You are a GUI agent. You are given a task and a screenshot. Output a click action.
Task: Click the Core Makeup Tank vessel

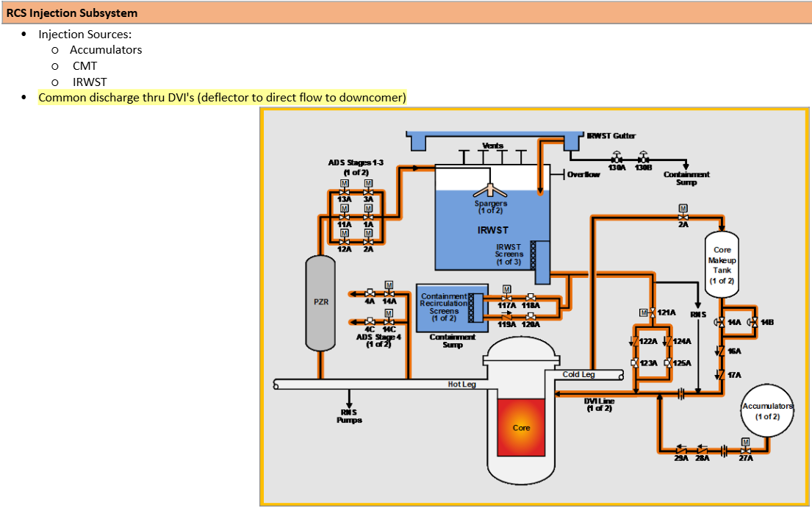(x=722, y=265)
